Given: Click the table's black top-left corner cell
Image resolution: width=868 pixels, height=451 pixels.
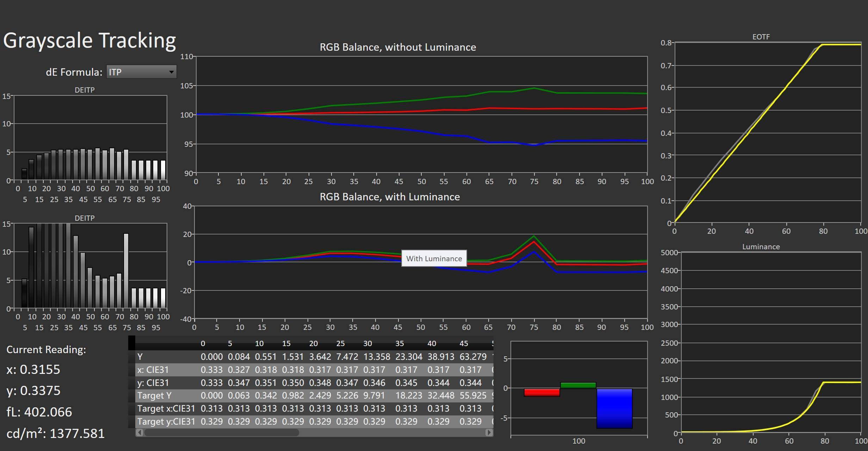Looking at the screenshot, I should point(131,343).
